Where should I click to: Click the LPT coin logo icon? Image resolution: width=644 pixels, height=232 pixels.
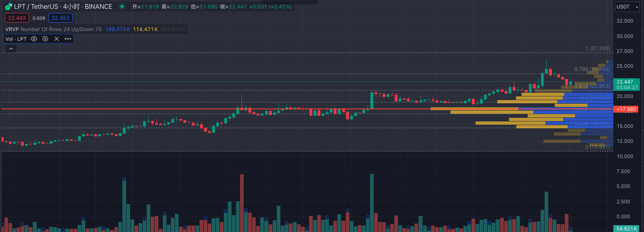[x=8, y=7]
